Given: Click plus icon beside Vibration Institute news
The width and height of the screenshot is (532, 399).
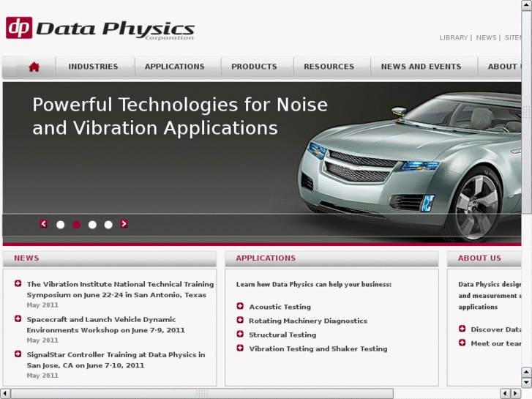Looking at the screenshot, I should pos(18,283).
